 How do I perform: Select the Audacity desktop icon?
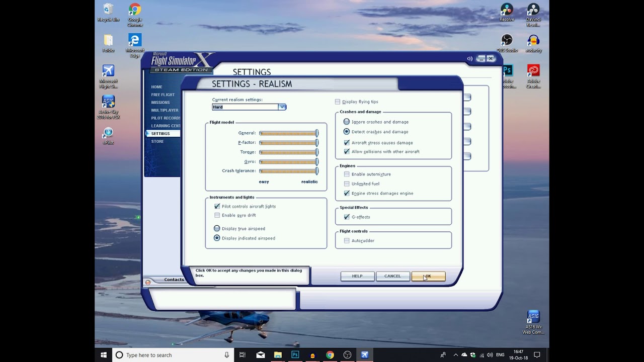pyautogui.click(x=533, y=43)
